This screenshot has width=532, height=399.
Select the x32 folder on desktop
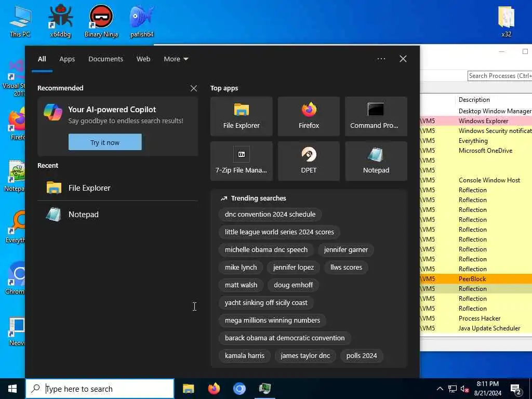click(x=506, y=20)
